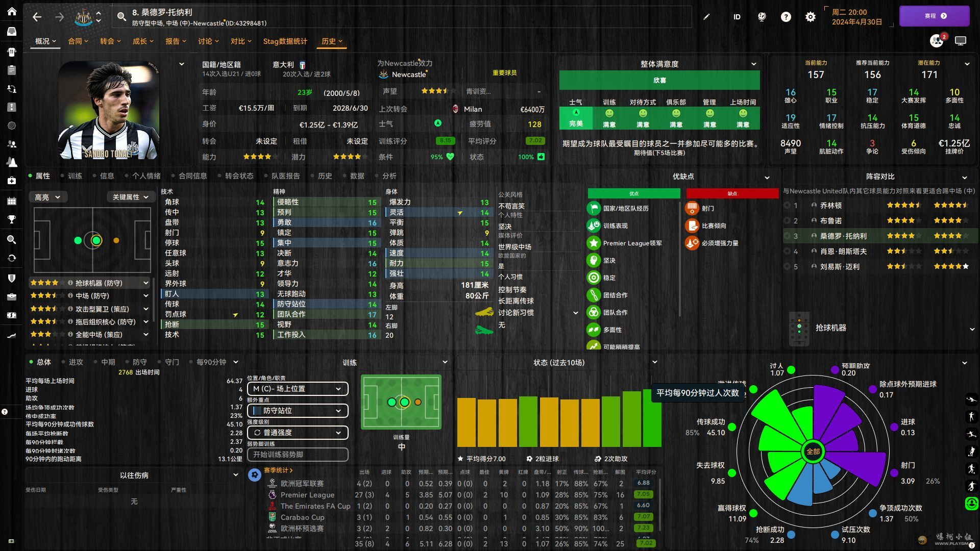Go forward with the right arrow
The width and height of the screenshot is (980, 551).
pyautogui.click(x=60, y=17)
